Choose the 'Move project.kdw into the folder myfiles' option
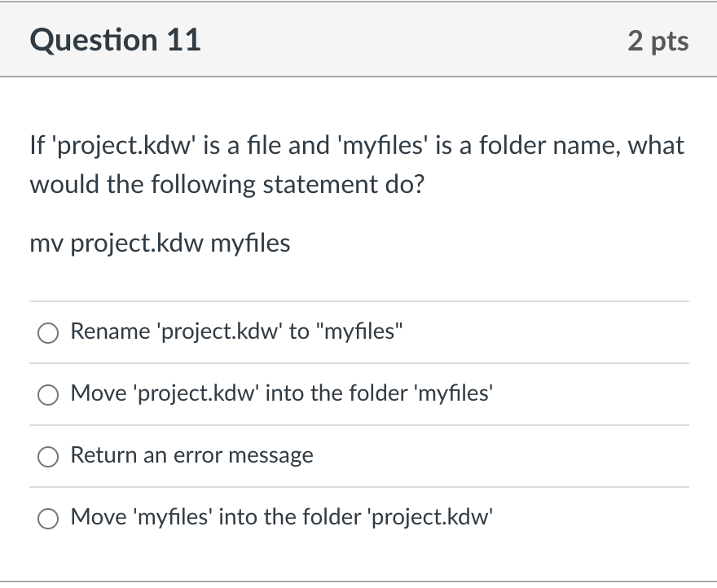The width and height of the screenshot is (717, 588). pos(48,394)
